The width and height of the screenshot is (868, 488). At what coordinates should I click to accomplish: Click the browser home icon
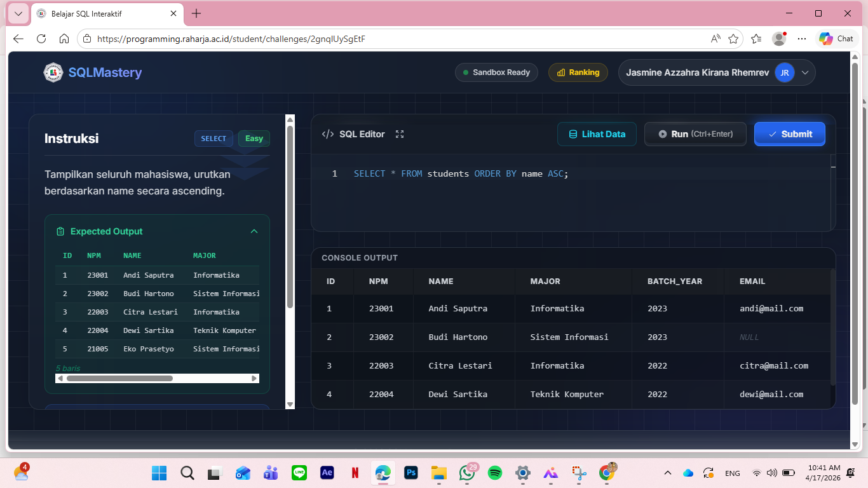click(x=64, y=39)
